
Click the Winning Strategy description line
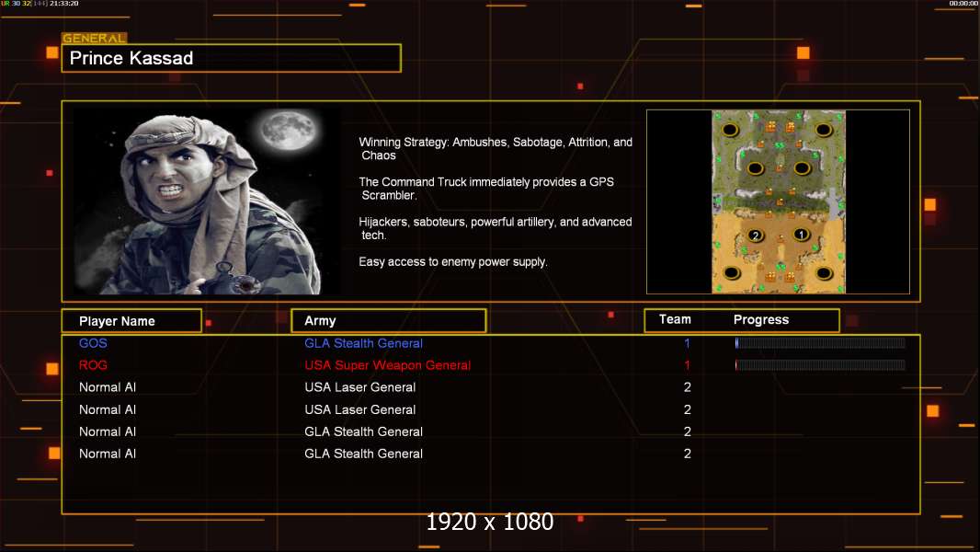pyautogui.click(x=496, y=149)
